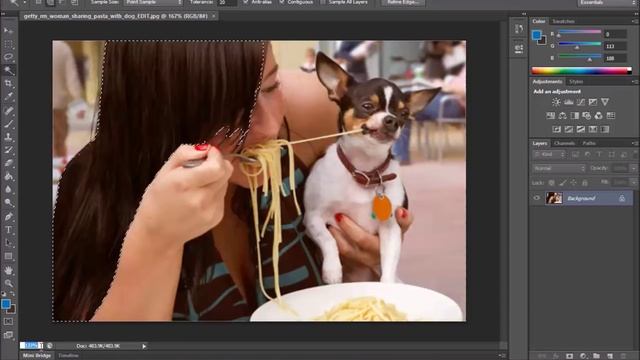Image resolution: width=640 pixels, height=360 pixels.
Task: Select the Path Selection tool
Action: pyautogui.click(x=9, y=243)
